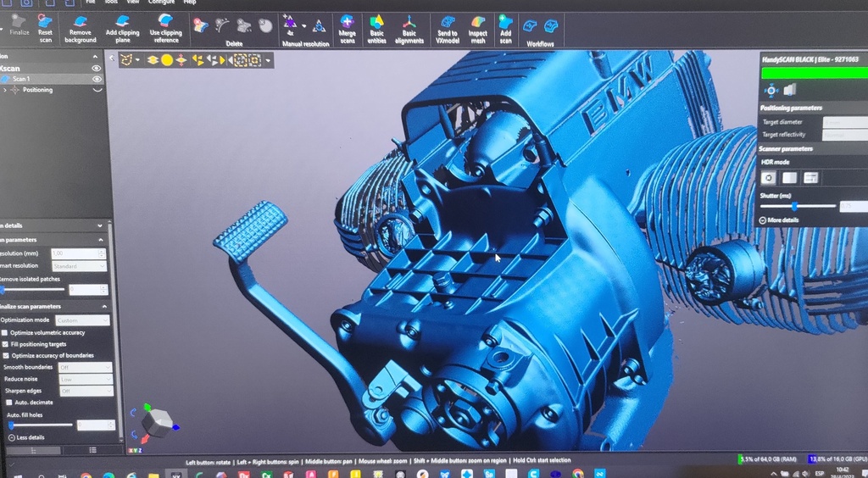Click the yellow circle icon in viewport toolbar
This screenshot has width=868, height=478.
point(167,59)
